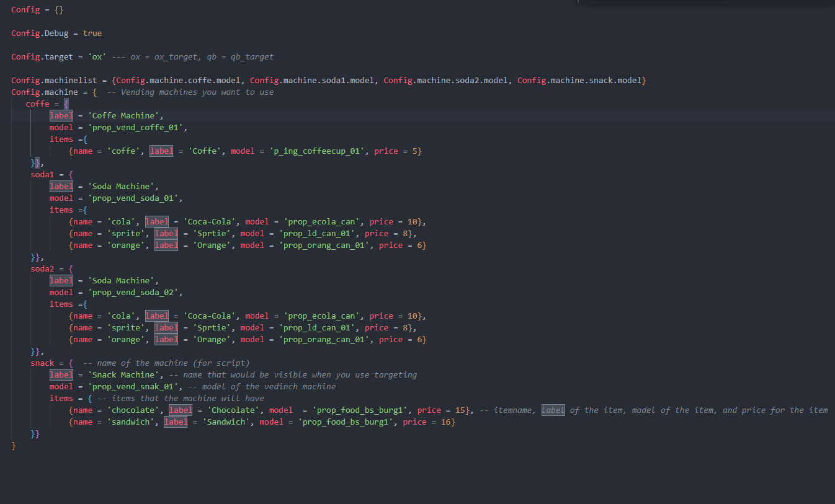Select the 'prop_vend_soda_02' model string

coord(136,292)
